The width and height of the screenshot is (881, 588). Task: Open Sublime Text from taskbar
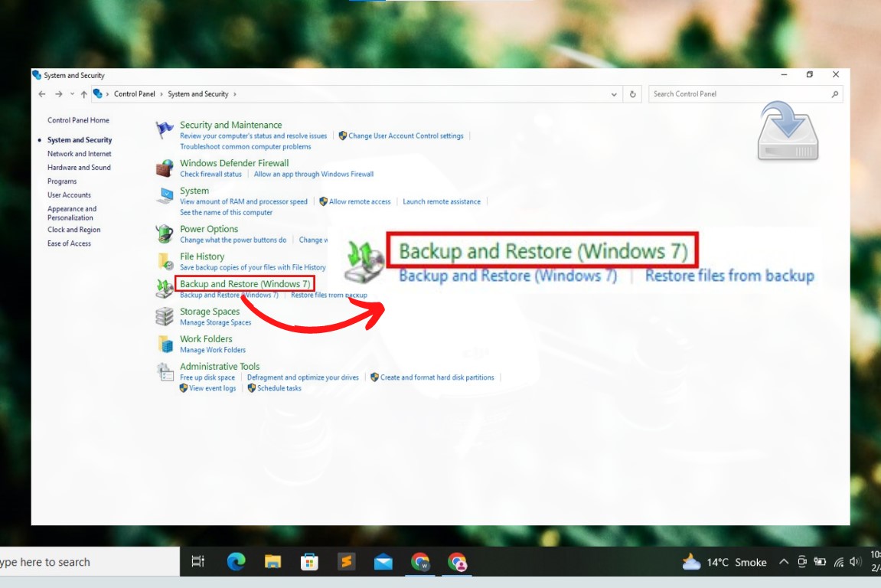346,561
